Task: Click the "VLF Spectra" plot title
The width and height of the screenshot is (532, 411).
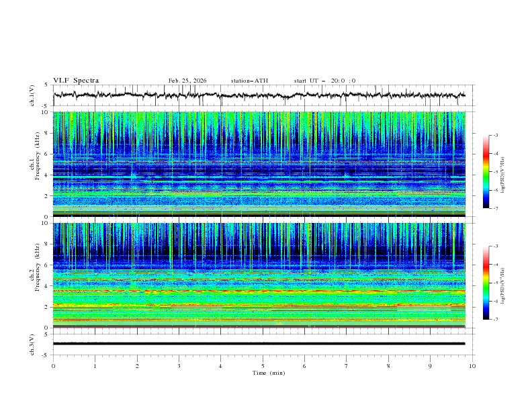Action: click(76, 81)
